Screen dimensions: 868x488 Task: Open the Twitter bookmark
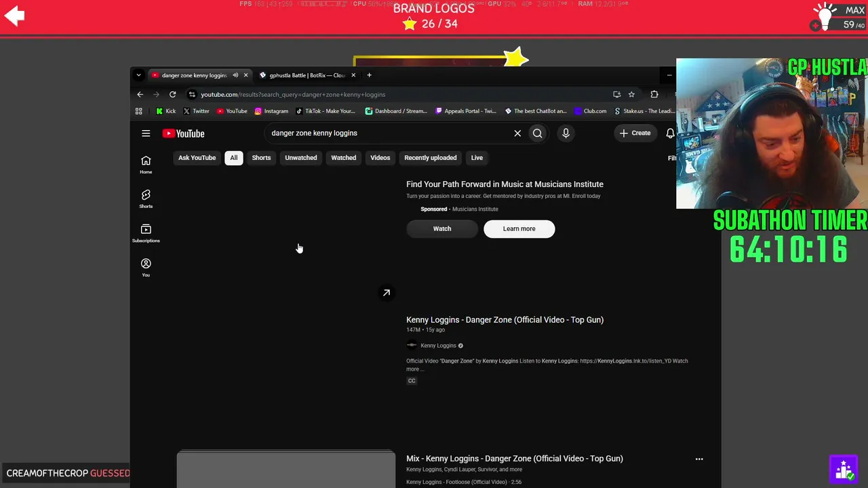[x=196, y=111]
